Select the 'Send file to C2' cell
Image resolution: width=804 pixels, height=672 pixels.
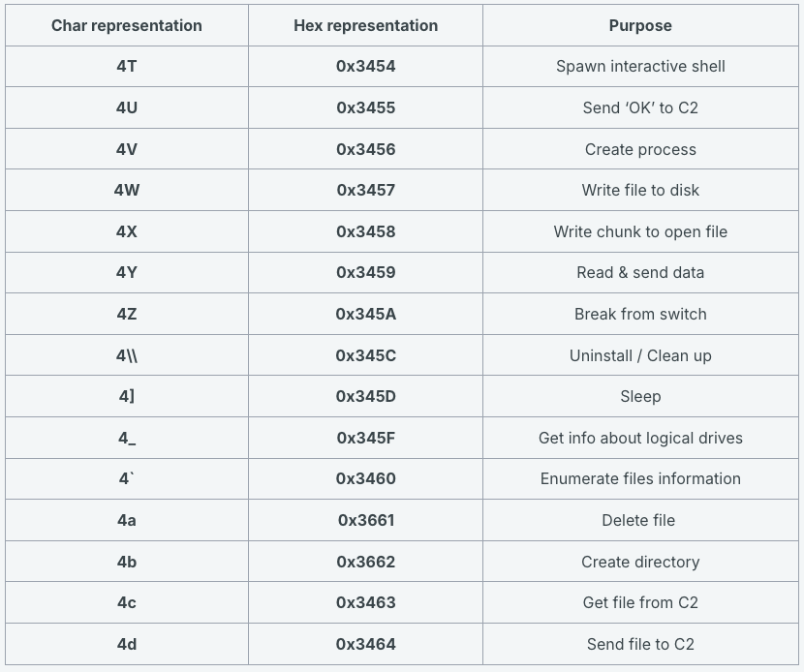(x=640, y=645)
